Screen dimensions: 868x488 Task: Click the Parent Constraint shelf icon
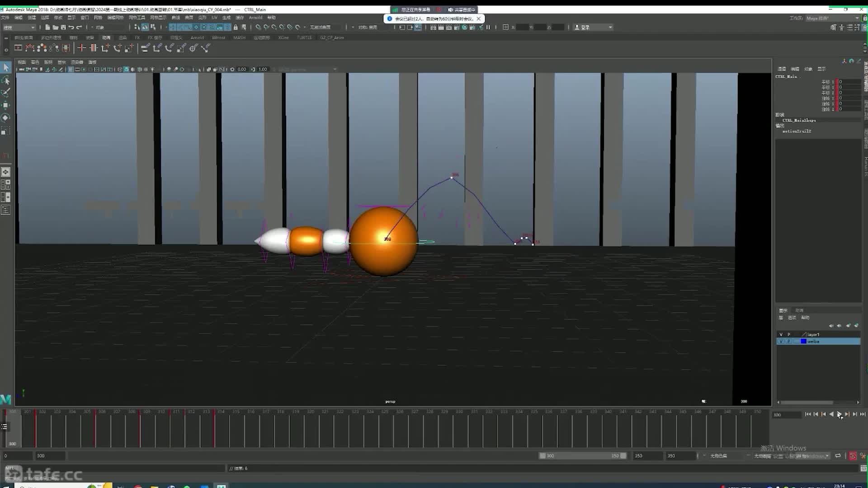coord(145,48)
